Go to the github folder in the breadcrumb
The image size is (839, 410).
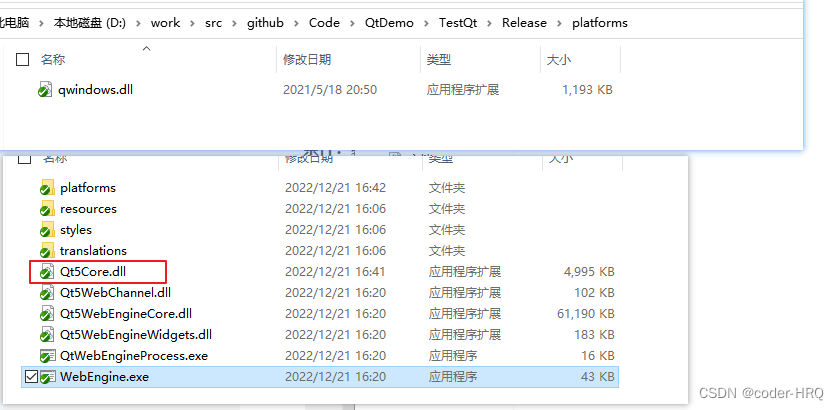265,23
